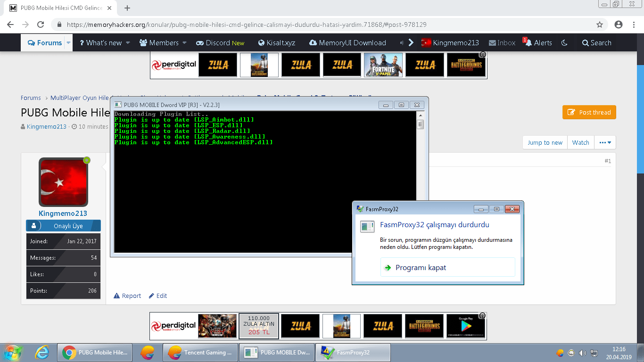644x362 pixels.
Task: Reload the page with refresh icon
Action: [x=41, y=25]
